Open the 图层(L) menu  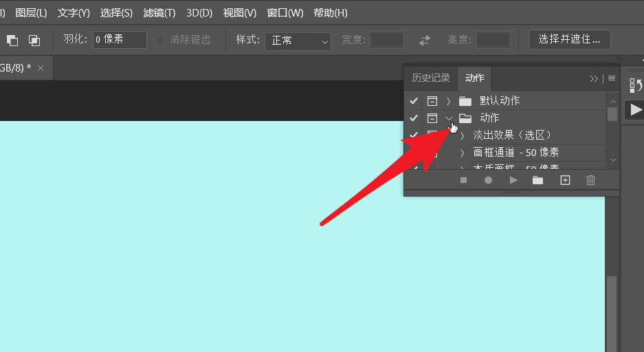coord(31,13)
